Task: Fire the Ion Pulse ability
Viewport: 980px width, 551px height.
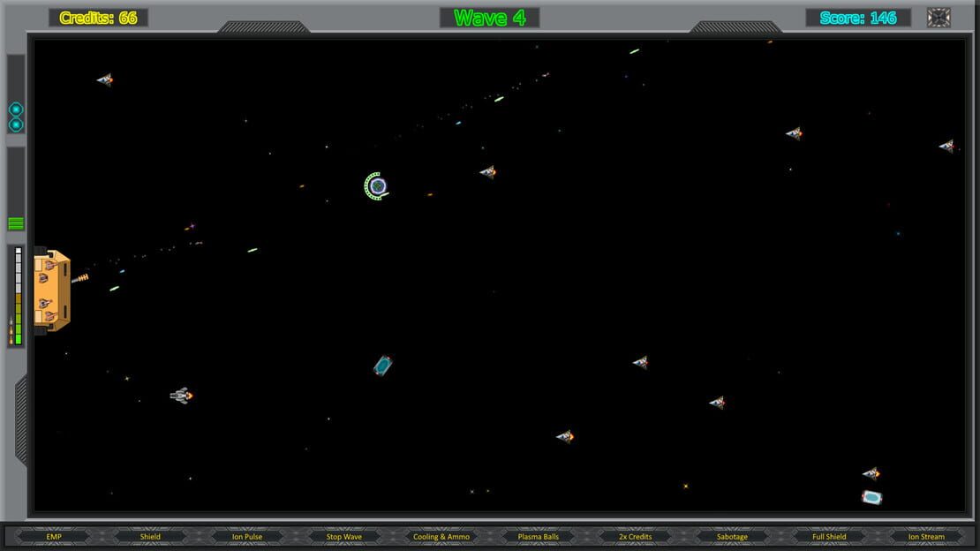Action: (247, 537)
